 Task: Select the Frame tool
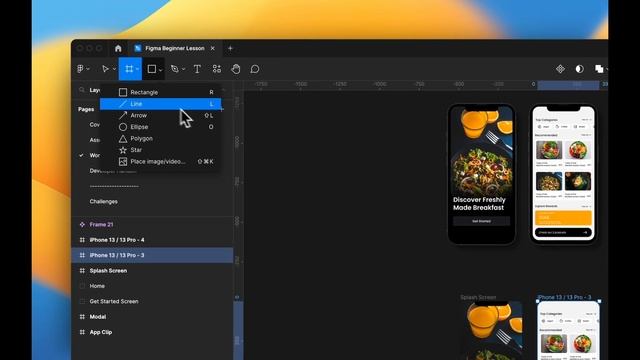(x=129, y=69)
